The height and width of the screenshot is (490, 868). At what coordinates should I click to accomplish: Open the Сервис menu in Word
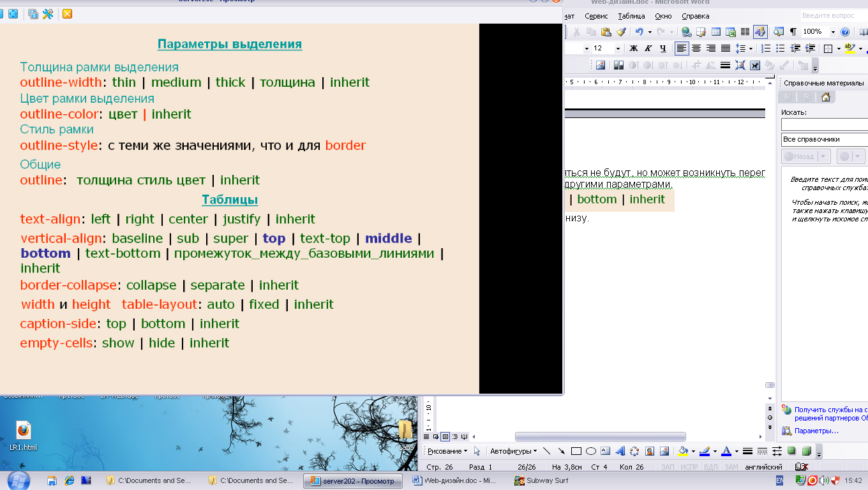(x=596, y=16)
